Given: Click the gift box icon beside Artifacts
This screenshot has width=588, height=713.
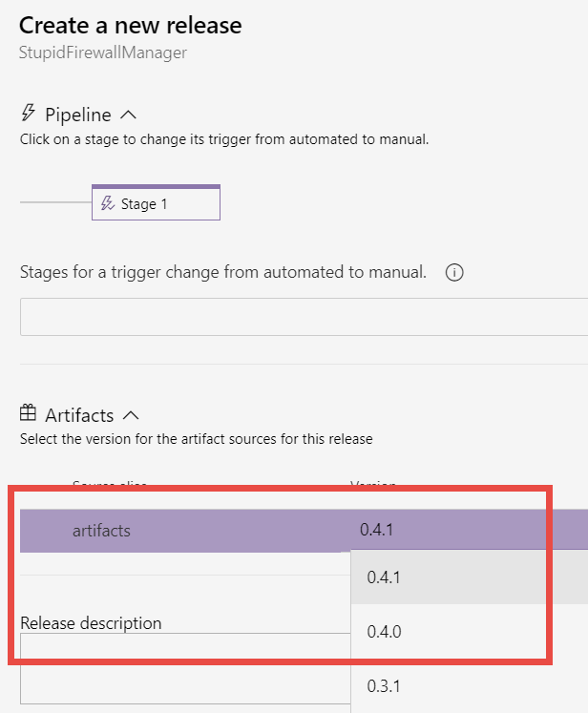Looking at the screenshot, I should [x=28, y=413].
